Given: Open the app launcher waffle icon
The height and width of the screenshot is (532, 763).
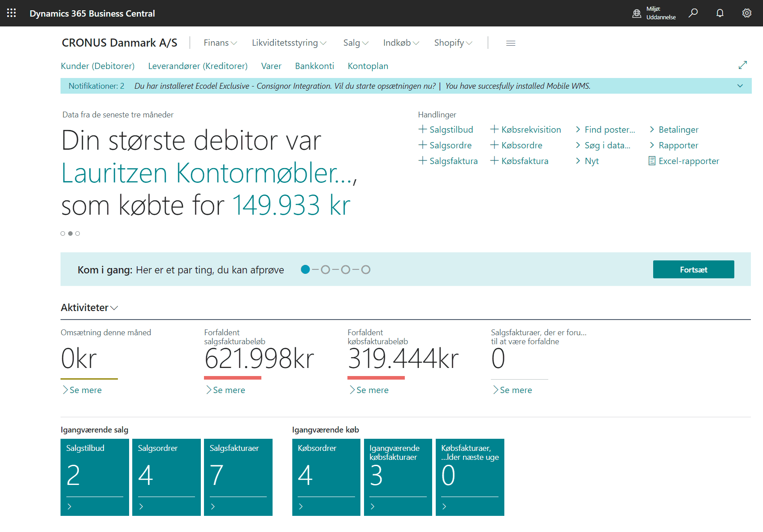Looking at the screenshot, I should [x=12, y=13].
